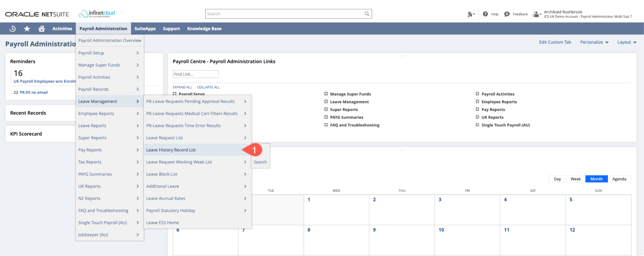Image resolution: width=644 pixels, height=256 pixels.
Task: Click the EXPAND ALL link
Action: click(182, 87)
